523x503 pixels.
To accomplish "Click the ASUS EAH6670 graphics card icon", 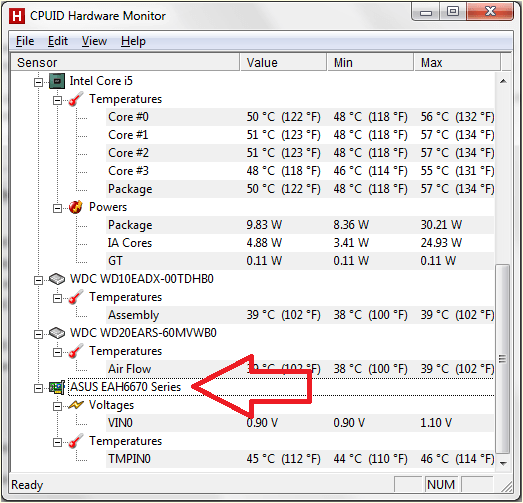I will (57, 387).
